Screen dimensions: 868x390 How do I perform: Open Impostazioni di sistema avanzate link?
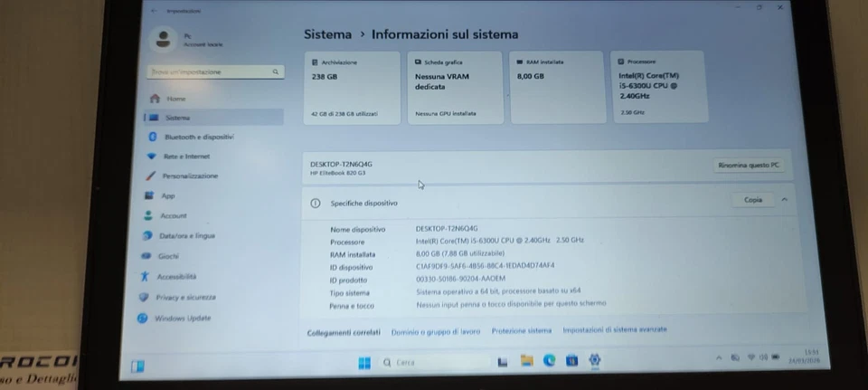click(x=615, y=329)
